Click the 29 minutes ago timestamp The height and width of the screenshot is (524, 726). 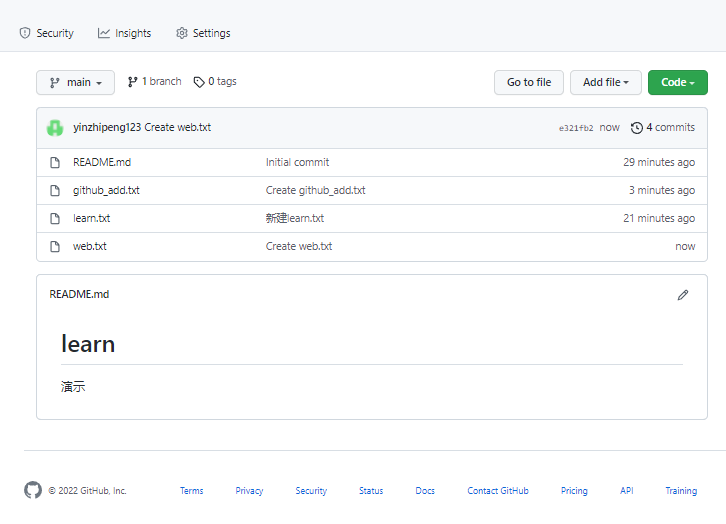click(x=659, y=162)
